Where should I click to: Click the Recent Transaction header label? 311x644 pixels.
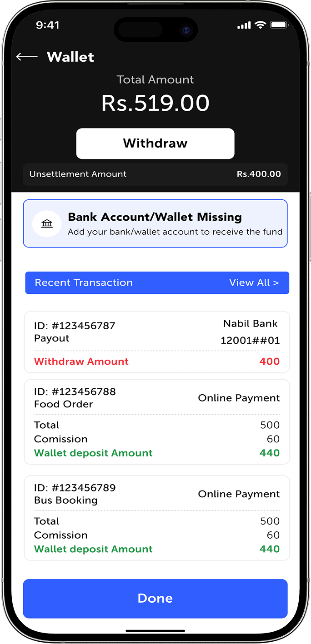[x=84, y=282]
